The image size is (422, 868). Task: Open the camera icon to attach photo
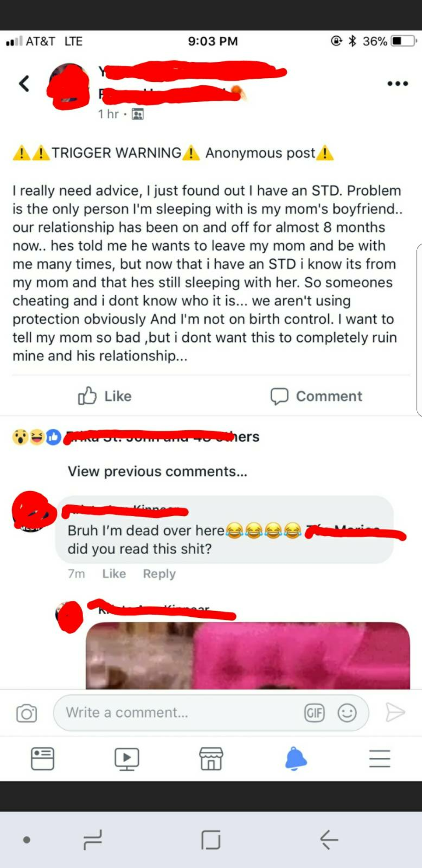[x=27, y=713]
